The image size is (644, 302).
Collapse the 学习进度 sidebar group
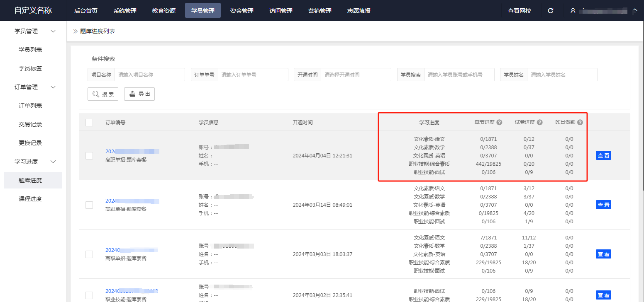(53, 162)
